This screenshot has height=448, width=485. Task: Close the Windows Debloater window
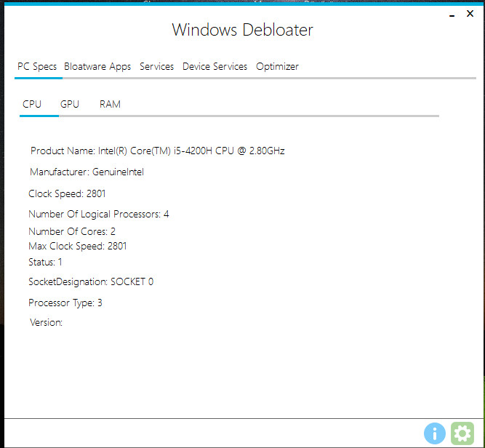[x=470, y=14]
